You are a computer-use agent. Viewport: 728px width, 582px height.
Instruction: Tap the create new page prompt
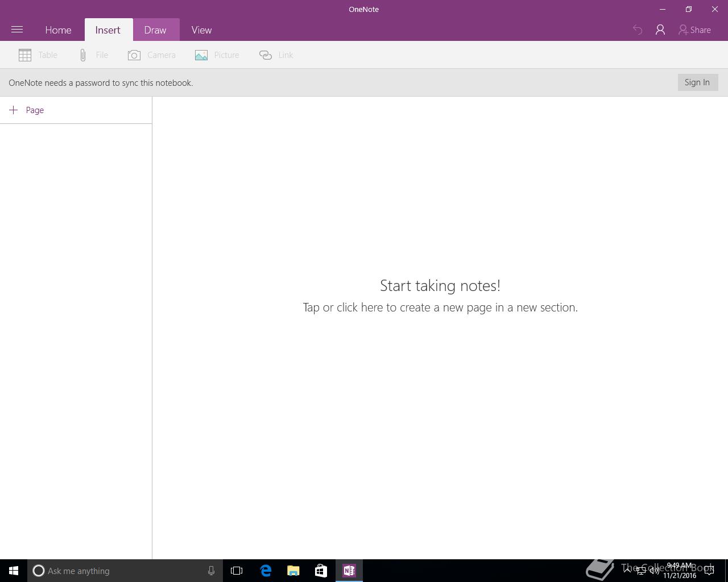coord(440,307)
